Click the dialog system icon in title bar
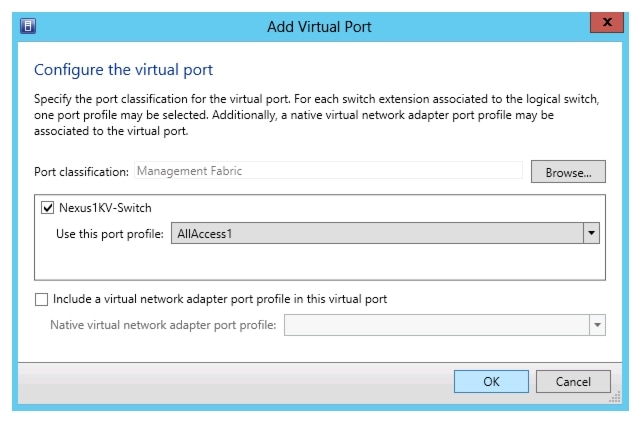 tap(29, 26)
